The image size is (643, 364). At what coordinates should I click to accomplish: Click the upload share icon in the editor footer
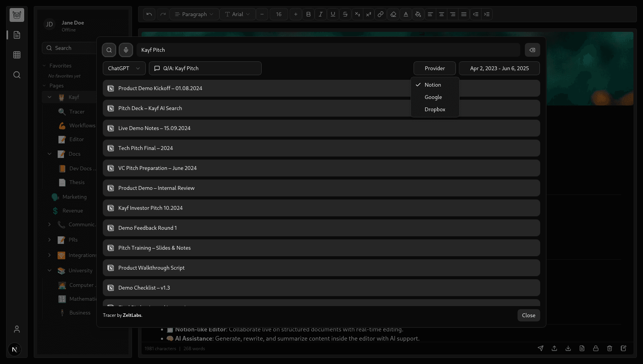pyautogui.click(x=554, y=348)
